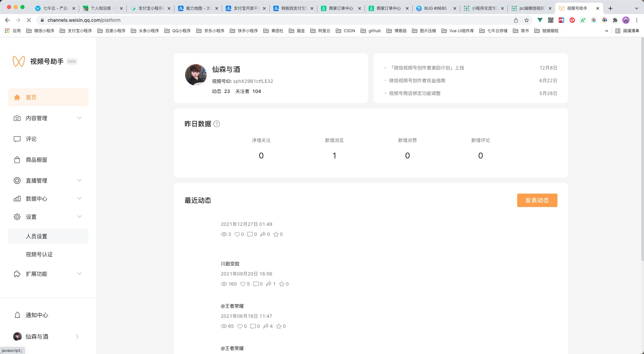Expand the 数据中心 menu chevron
This screenshot has height=354, width=644.
[79, 198]
